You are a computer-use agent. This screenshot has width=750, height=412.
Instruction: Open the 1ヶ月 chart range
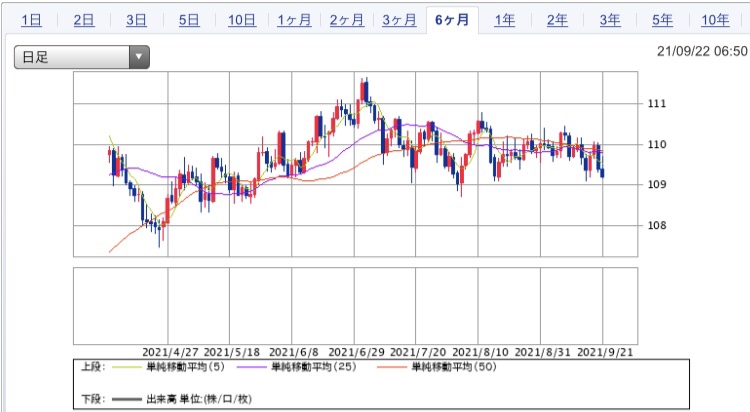point(294,20)
